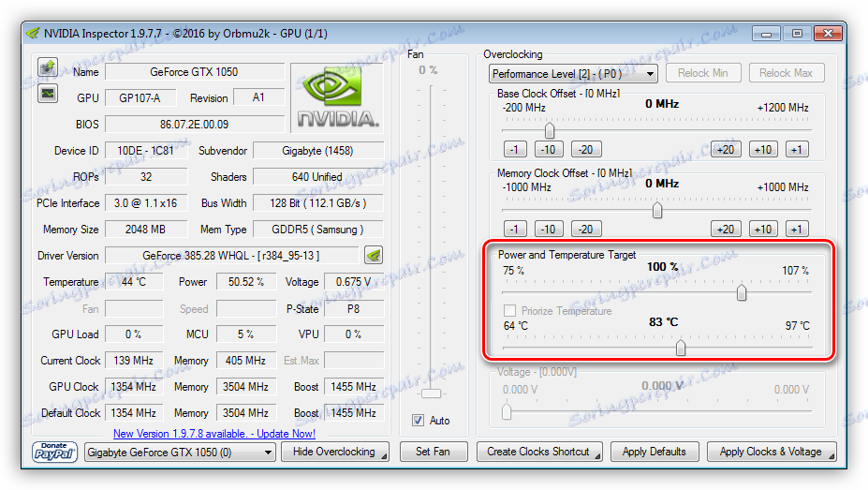Click the PayPal Donate button

point(54,452)
